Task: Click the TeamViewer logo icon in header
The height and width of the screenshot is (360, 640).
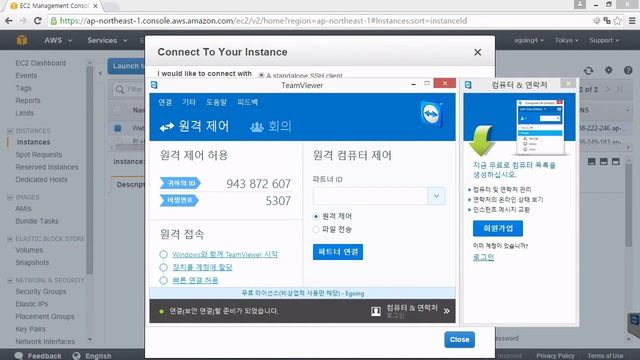Action: click(x=431, y=114)
